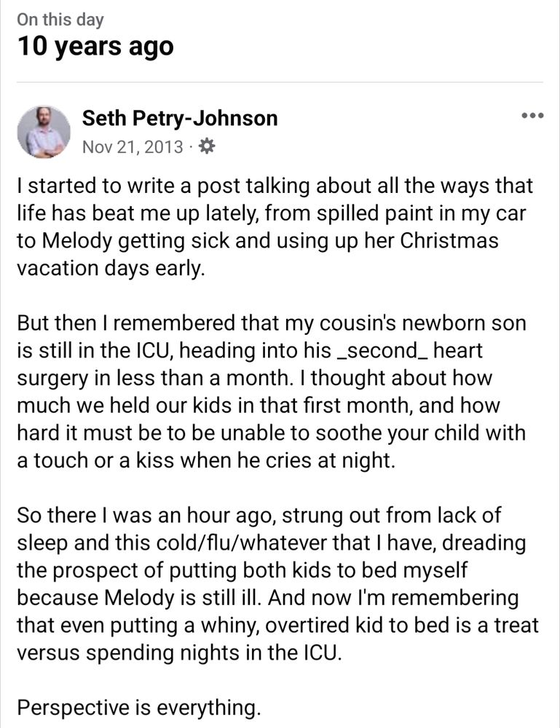
Task: Click the Nov 21, 2013 post timestamp
Action: tap(132, 146)
